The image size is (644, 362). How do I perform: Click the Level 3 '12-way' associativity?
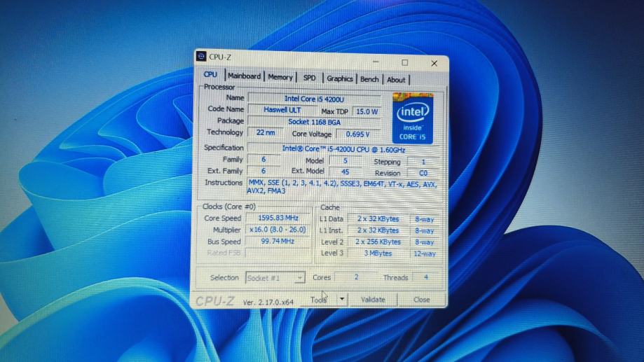[x=424, y=253]
